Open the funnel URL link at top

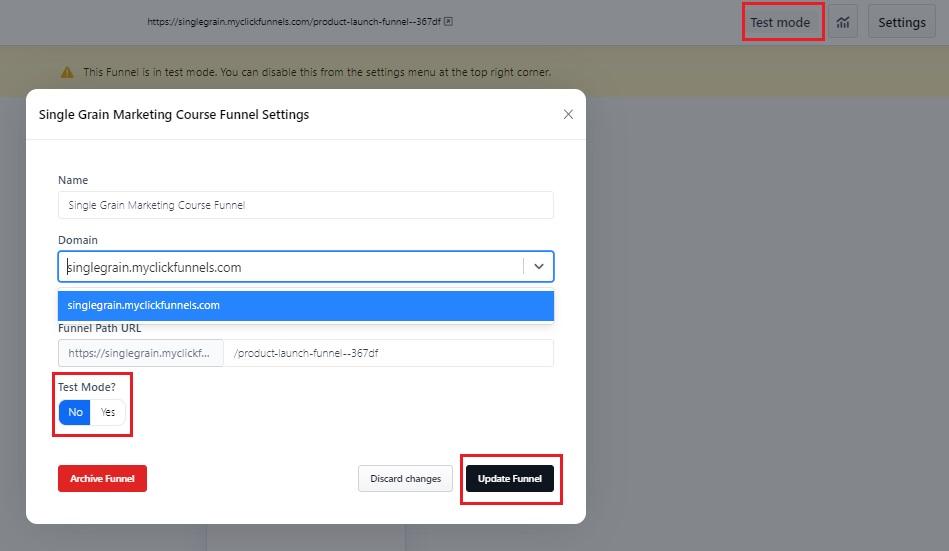click(x=293, y=21)
